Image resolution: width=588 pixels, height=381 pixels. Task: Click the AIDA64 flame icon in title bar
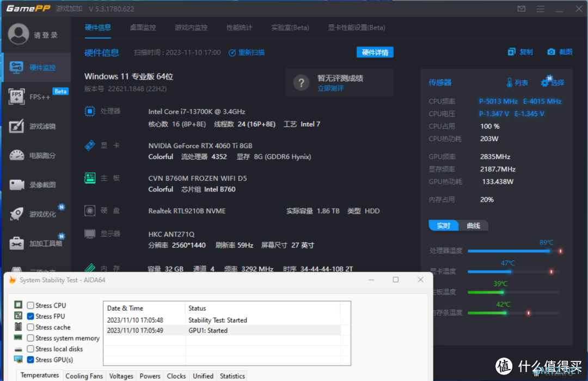point(13,280)
